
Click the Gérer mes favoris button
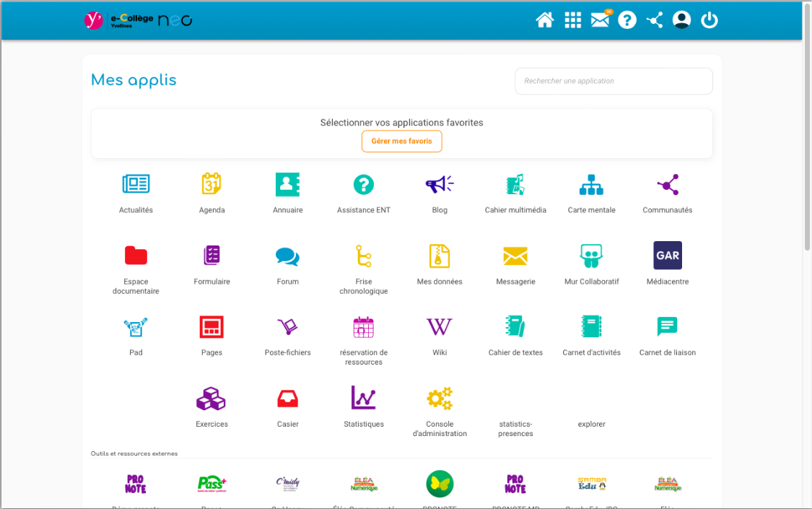click(401, 142)
